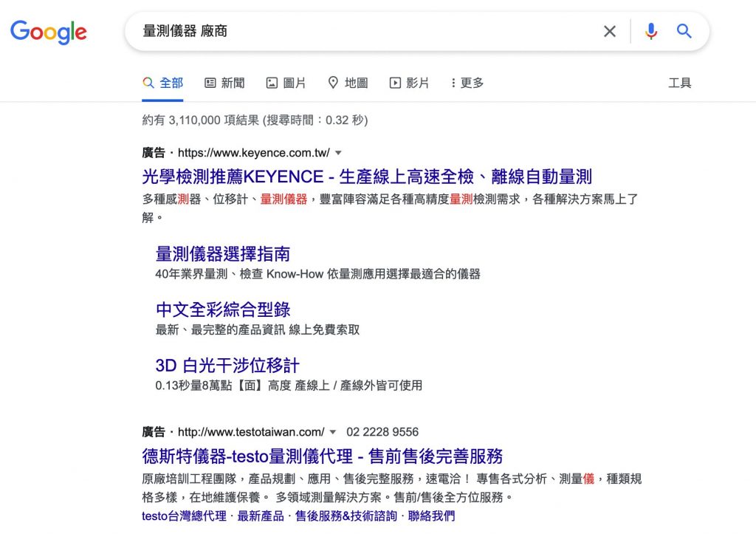Click description 最新、最完整的產品資訊 線上免費索取

258,330
